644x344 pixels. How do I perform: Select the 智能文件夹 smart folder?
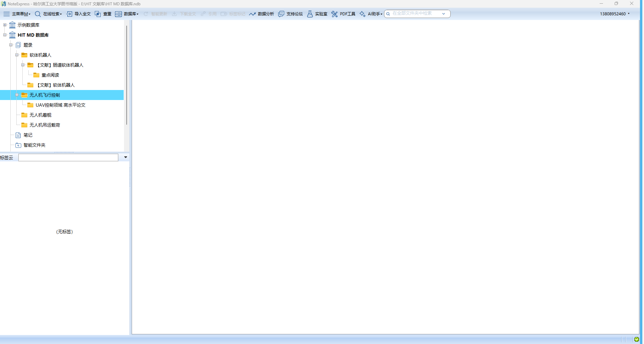click(34, 145)
